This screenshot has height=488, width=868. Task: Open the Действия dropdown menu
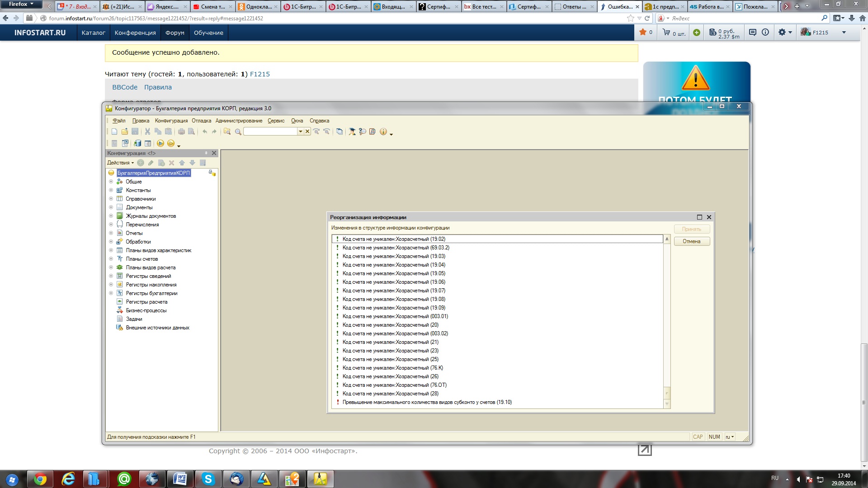(x=120, y=163)
